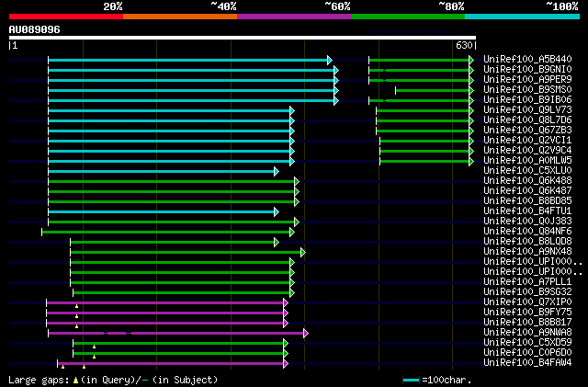Image resolution: width=588 pixels, height=387 pixels.
Task: Click the cyan alignment bar for C5XLU0
Action: point(164,172)
